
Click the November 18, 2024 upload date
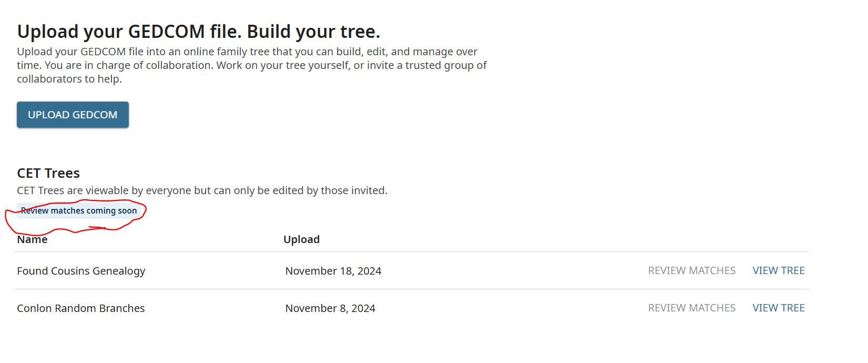coord(333,271)
